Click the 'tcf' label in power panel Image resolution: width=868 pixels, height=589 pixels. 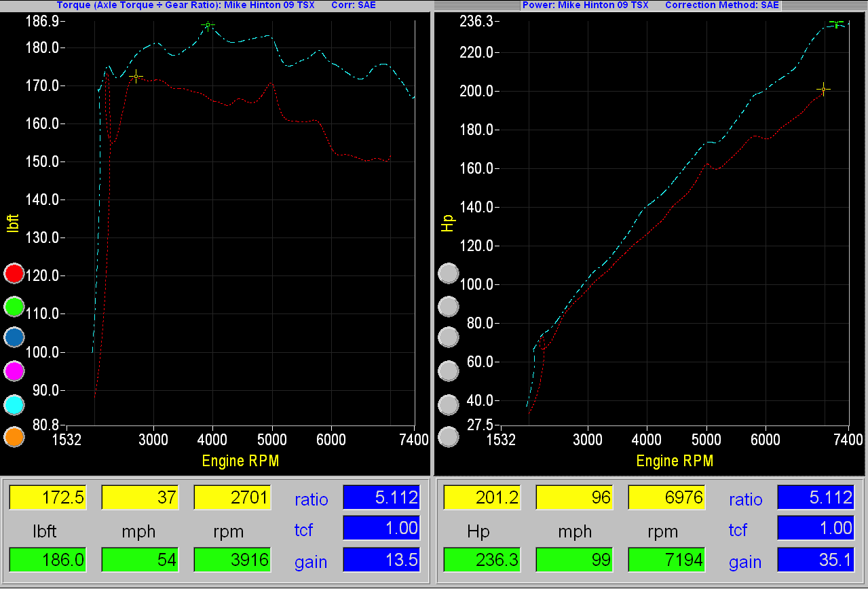point(737,530)
